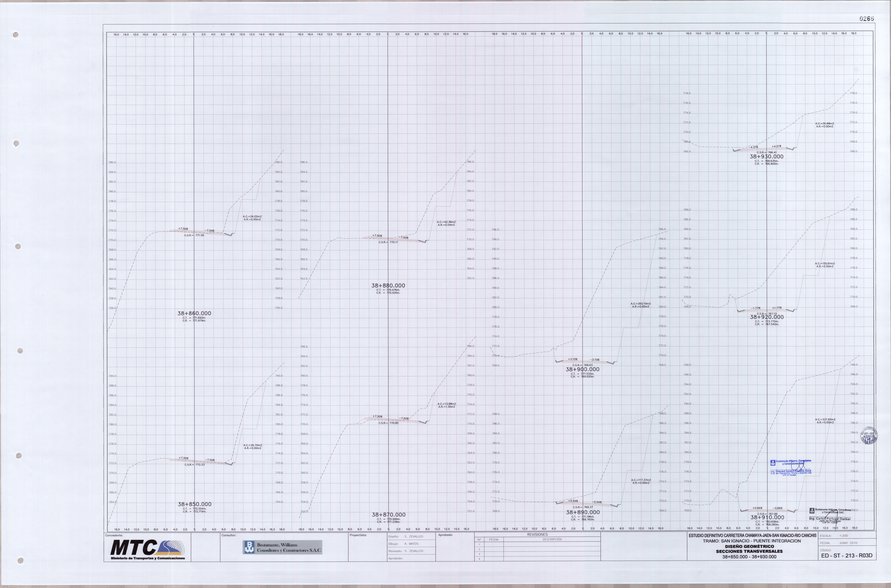Click the C.S.R.= 766.41 value

pos(767,153)
